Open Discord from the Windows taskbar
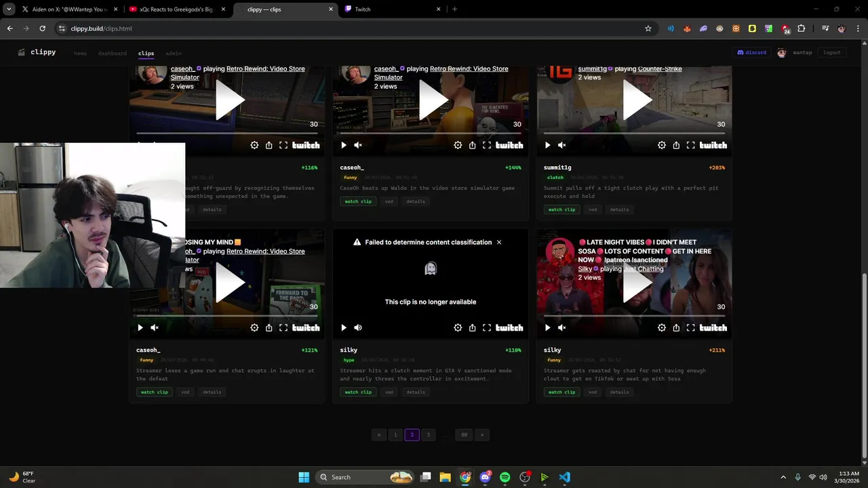The image size is (868, 488). click(x=485, y=477)
